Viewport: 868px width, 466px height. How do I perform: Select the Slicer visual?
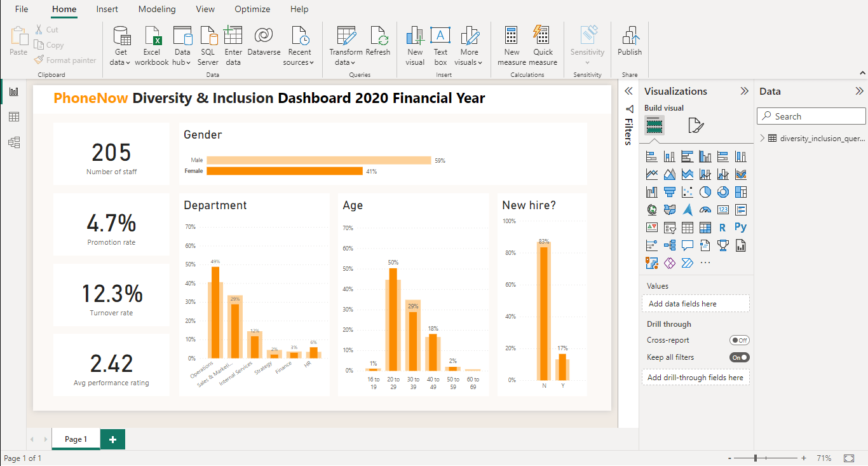tap(669, 228)
